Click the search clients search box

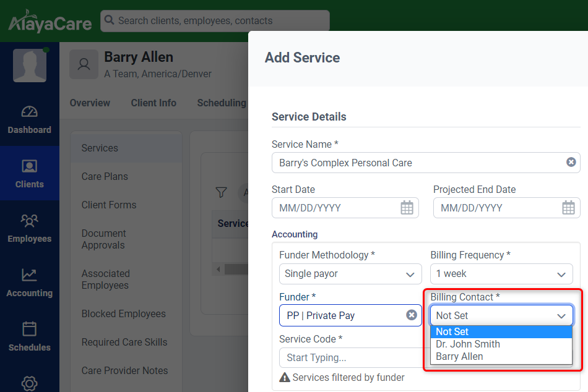[215, 21]
